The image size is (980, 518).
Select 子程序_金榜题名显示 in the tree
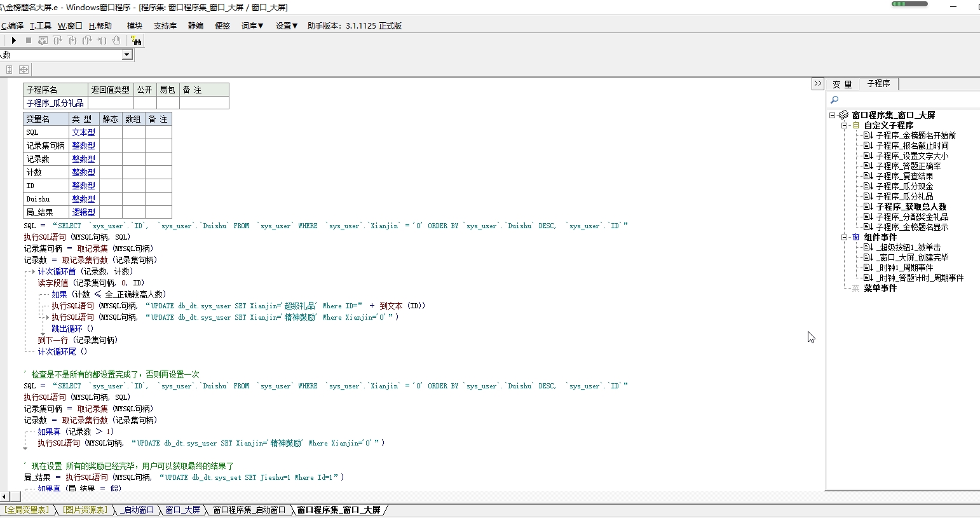(912, 227)
